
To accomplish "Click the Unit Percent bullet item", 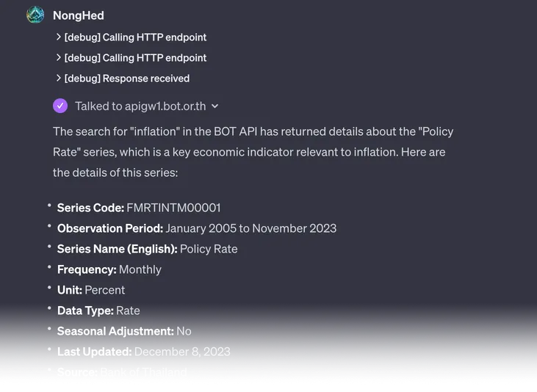I will click(x=91, y=290).
